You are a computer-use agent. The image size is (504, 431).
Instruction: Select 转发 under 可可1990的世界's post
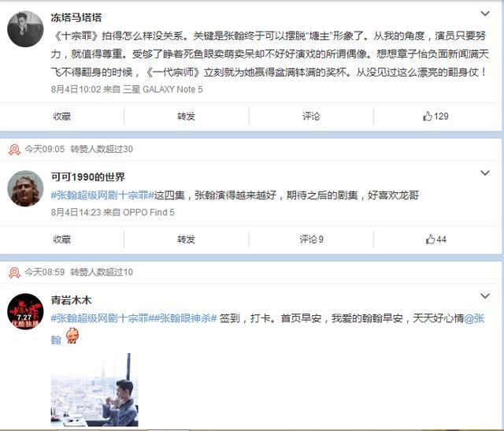(186, 240)
